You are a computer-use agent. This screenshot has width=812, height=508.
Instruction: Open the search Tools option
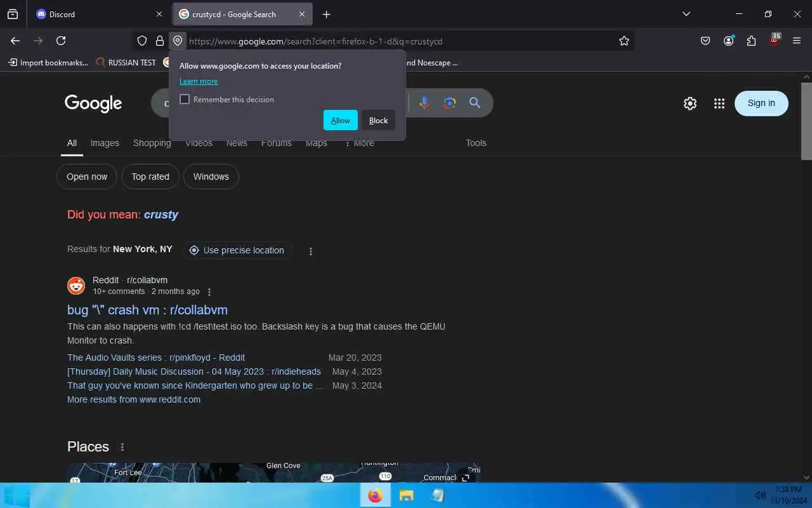[x=476, y=144]
